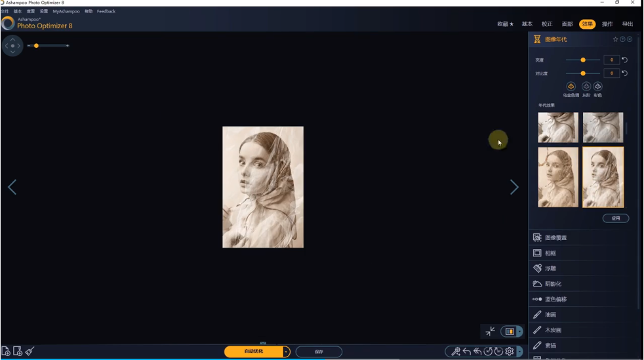Adjust the brightness slider handle
This screenshot has width=644, height=360.
pyautogui.click(x=583, y=60)
